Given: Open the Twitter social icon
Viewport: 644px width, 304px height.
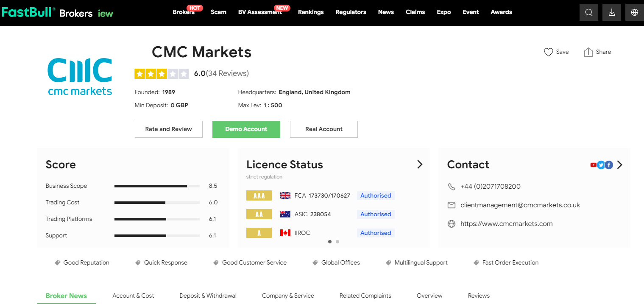Looking at the screenshot, I should coord(601,165).
